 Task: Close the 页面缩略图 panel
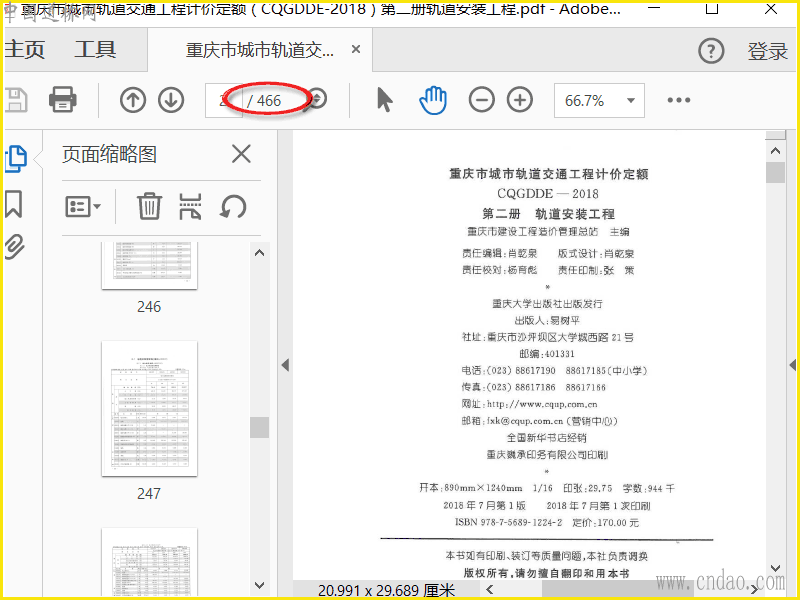[241, 154]
